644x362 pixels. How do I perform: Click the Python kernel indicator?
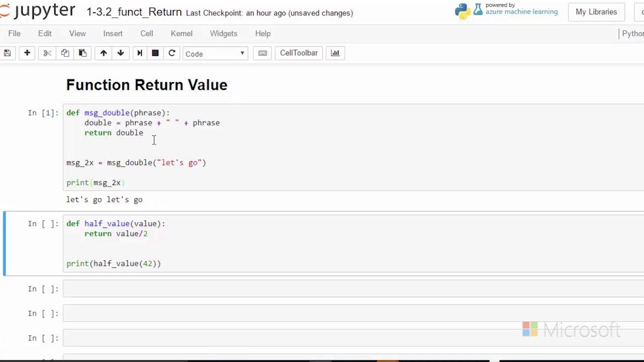pos(632,33)
